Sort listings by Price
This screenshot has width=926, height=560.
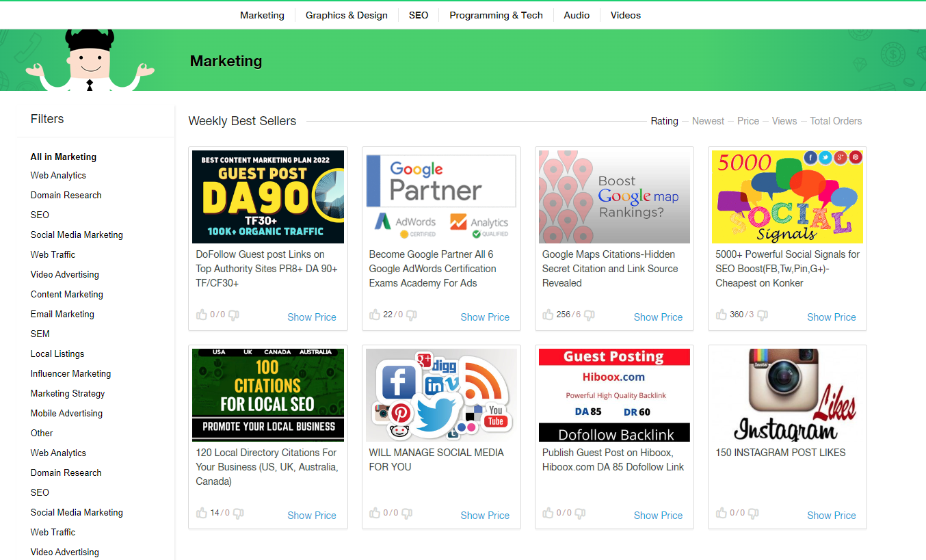click(x=748, y=121)
